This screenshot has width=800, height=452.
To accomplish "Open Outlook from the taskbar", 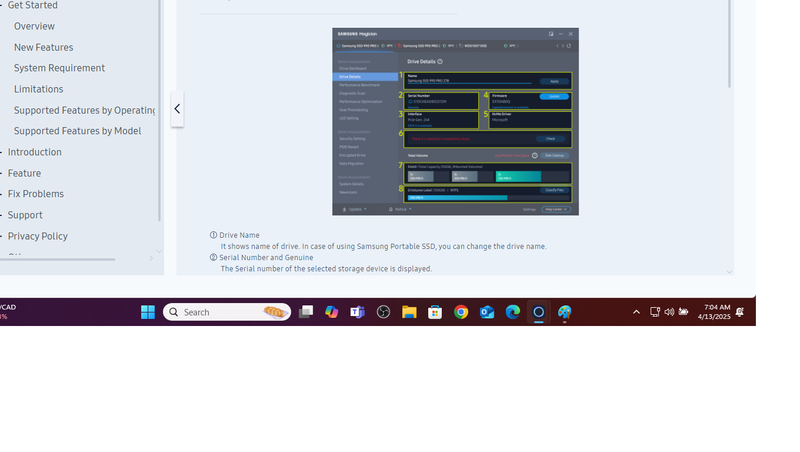I will pyautogui.click(x=487, y=312).
